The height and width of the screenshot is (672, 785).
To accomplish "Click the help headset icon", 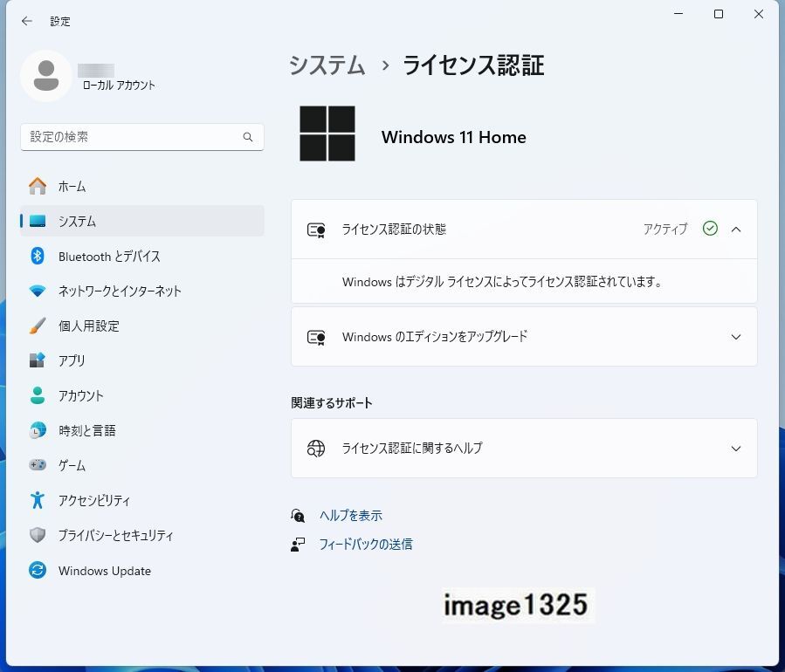I will pos(298,516).
